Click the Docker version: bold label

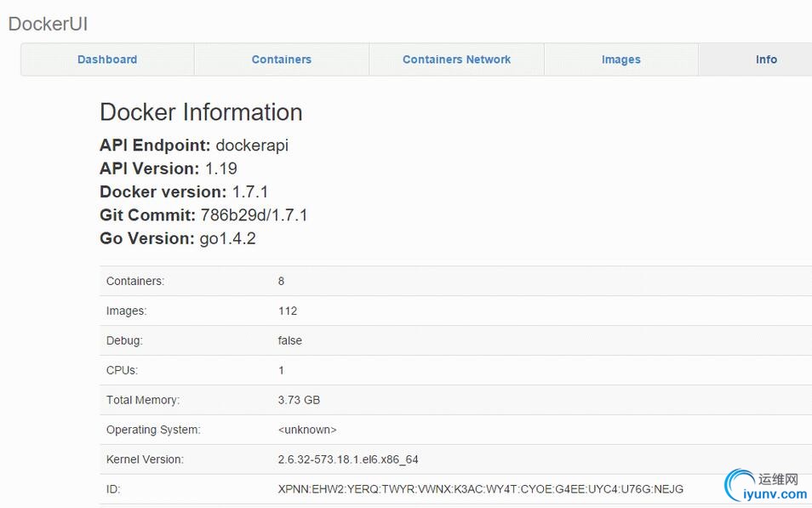point(163,191)
